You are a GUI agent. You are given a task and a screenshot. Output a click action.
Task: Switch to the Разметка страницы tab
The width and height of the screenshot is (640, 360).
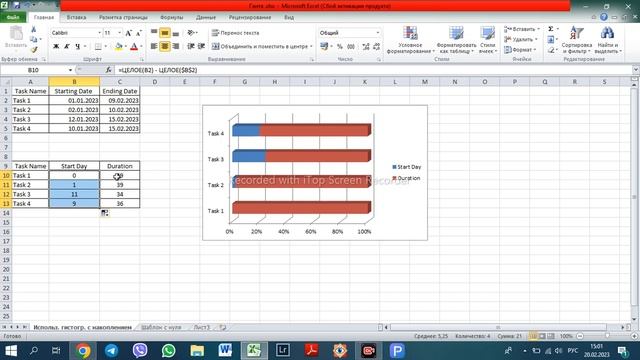click(123, 17)
